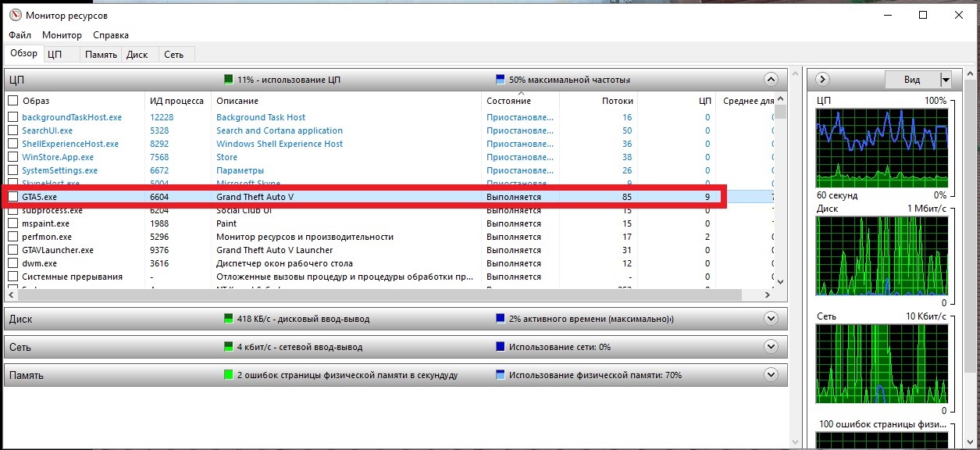The width and height of the screenshot is (980, 450).
Task: Sort by ИД процесса column header
Action: coord(178,101)
